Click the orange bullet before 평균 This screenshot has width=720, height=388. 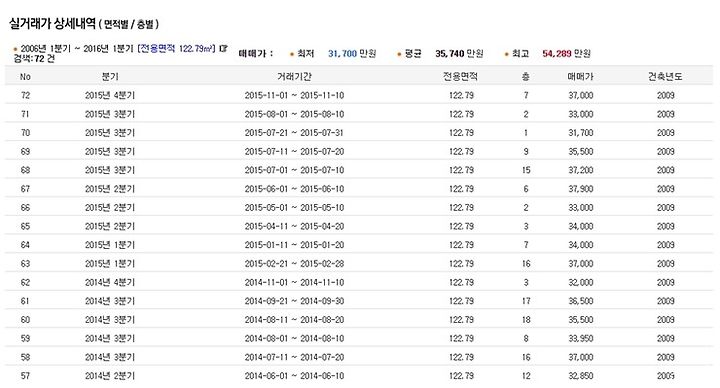click(399, 54)
